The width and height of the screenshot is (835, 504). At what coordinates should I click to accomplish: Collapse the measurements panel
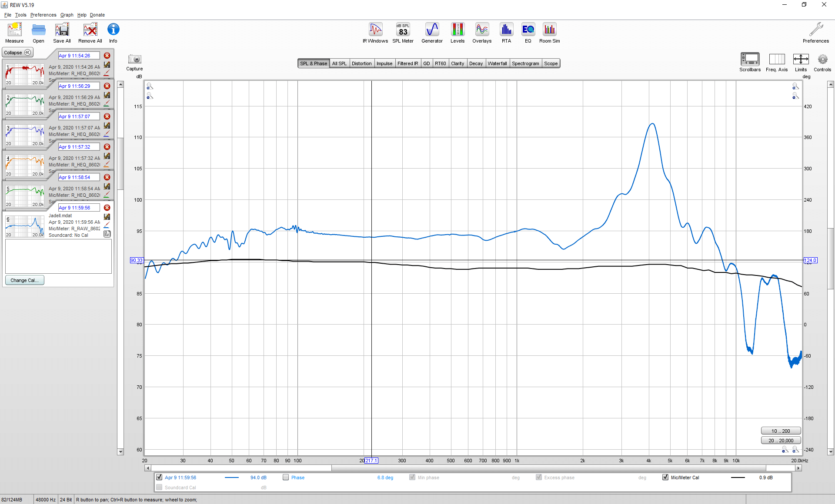coord(18,53)
